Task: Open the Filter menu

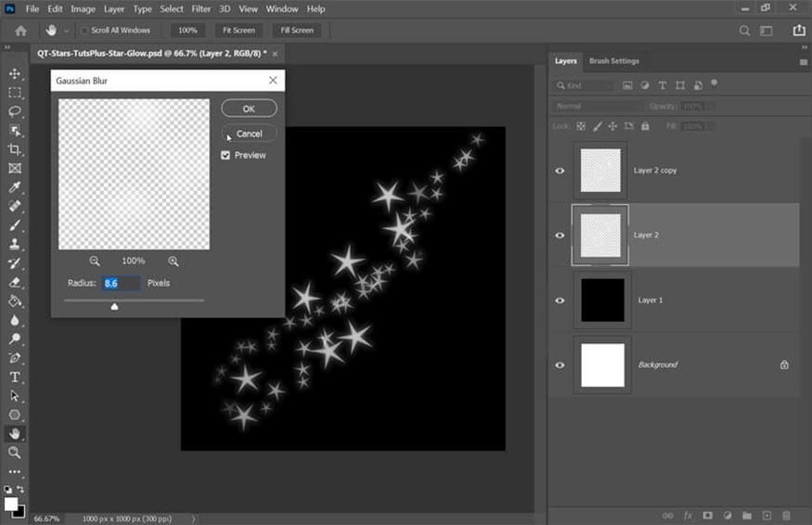Action: tap(201, 8)
